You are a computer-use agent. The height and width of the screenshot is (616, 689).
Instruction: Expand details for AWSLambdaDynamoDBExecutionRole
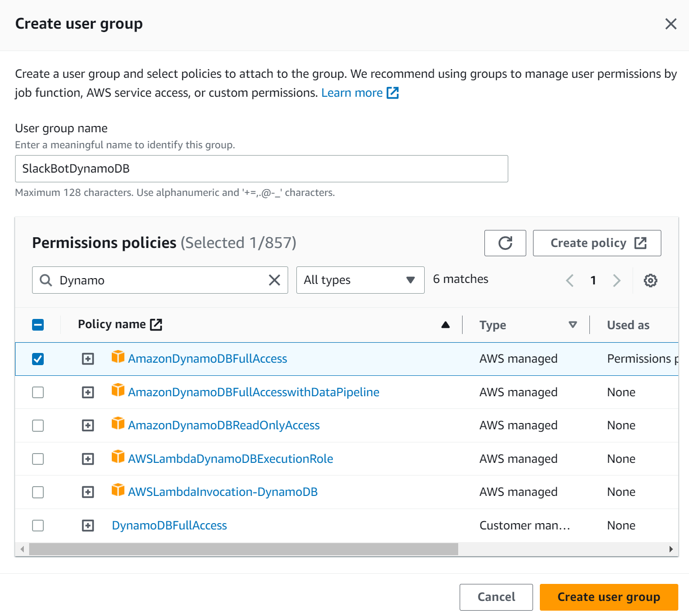point(87,458)
